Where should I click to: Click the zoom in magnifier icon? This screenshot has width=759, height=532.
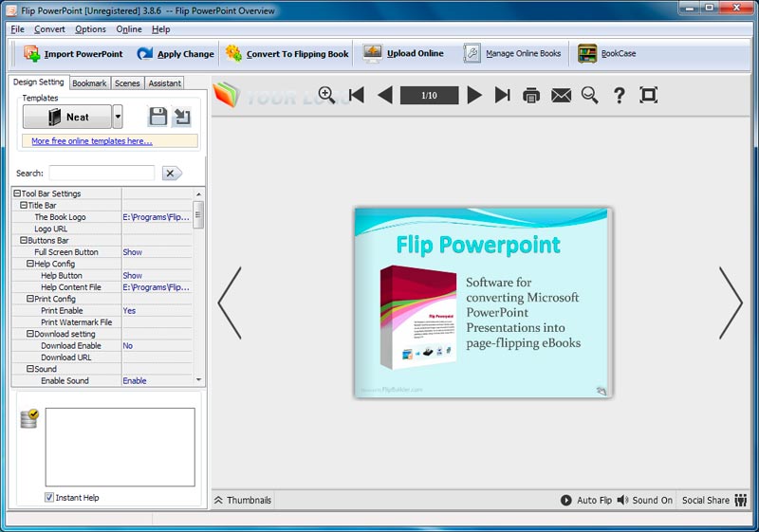[326, 95]
